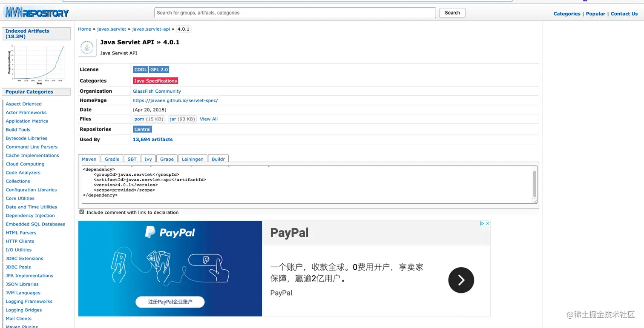Open the JVM Languages category
644x328 pixels.
click(x=23, y=293)
